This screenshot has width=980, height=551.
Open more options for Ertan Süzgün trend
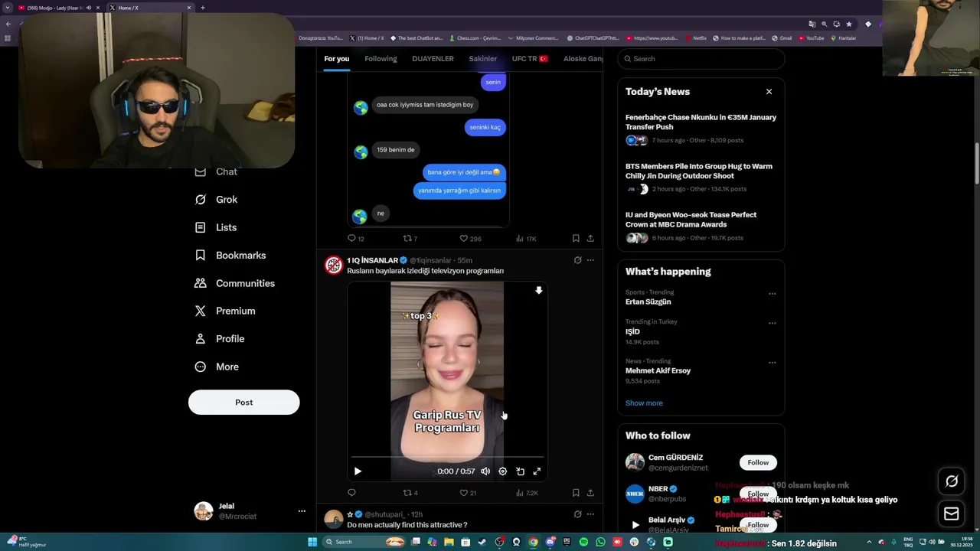point(772,294)
